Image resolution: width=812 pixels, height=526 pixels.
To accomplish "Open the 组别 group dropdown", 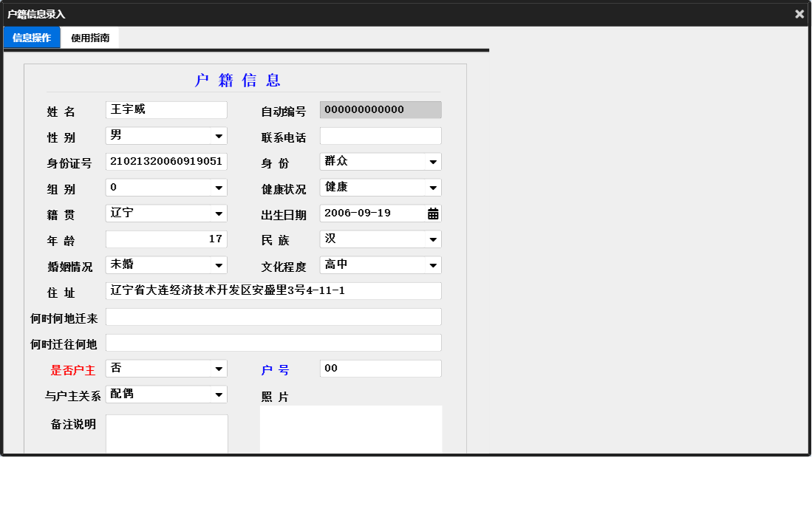I will click(218, 187).
